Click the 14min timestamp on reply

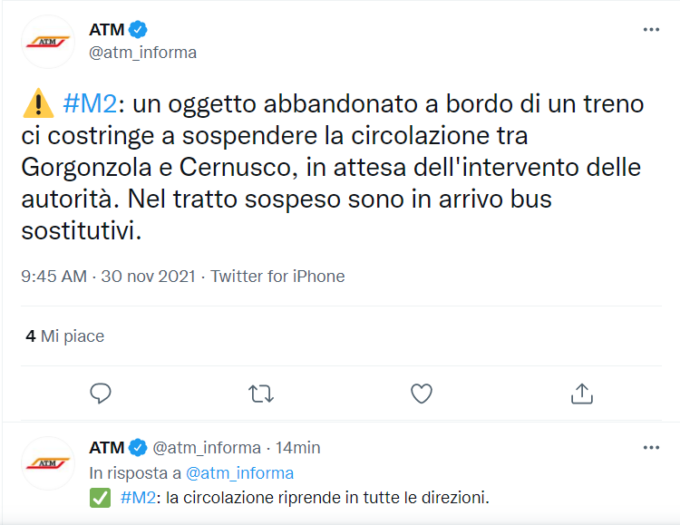[298, 447]
